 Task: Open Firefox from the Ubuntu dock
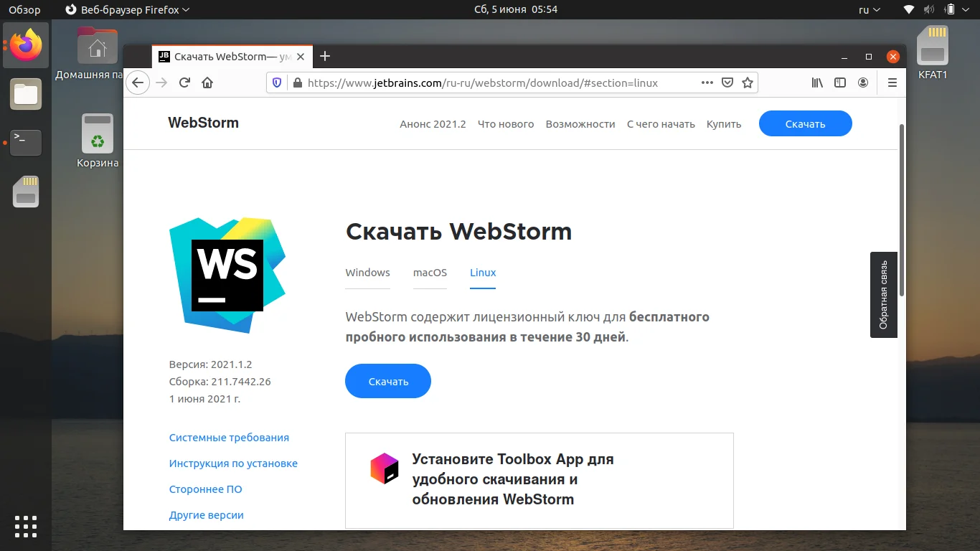click(x=26, y=45)
